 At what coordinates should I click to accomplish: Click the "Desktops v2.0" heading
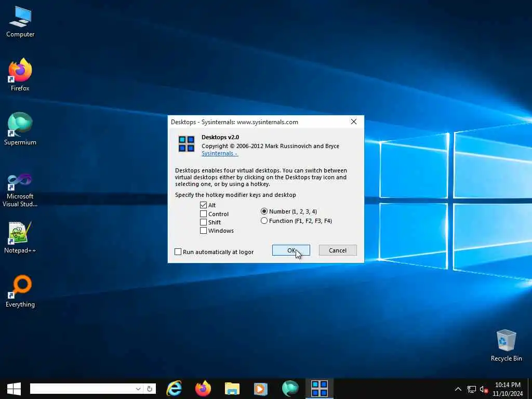[x=220, y=137]
